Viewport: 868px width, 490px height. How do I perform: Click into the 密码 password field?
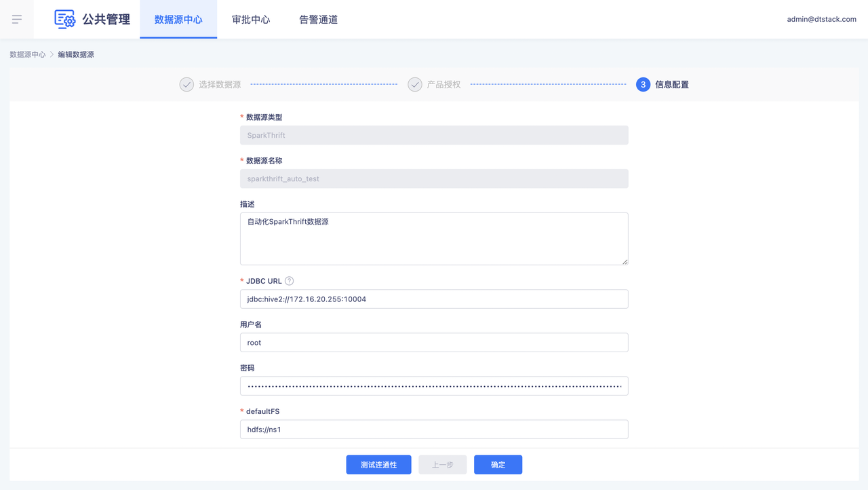point(434,386)
